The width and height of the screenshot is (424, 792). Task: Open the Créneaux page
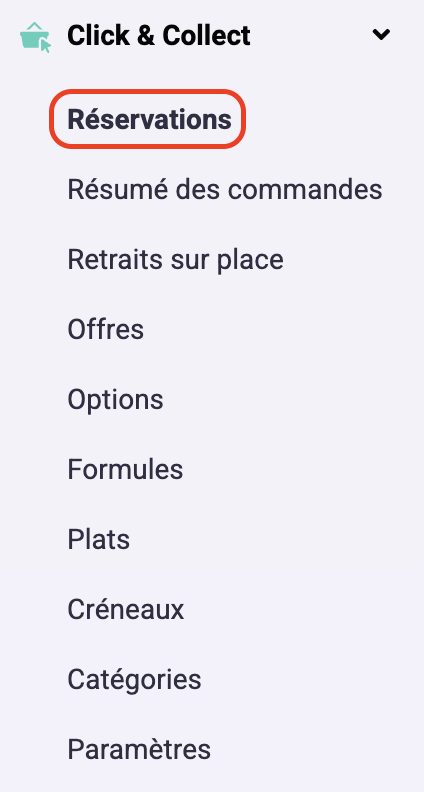126,610
